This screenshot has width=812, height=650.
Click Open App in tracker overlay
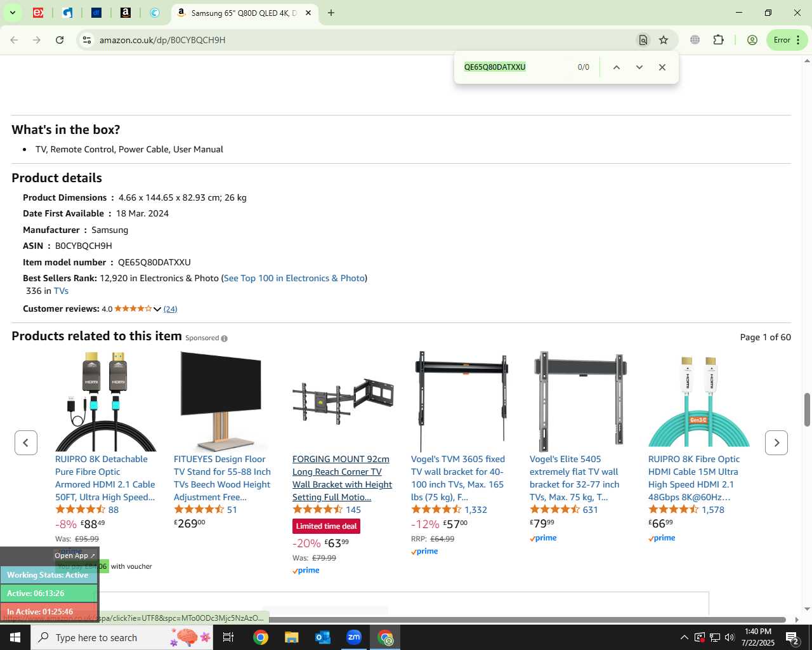click(74, 555)
